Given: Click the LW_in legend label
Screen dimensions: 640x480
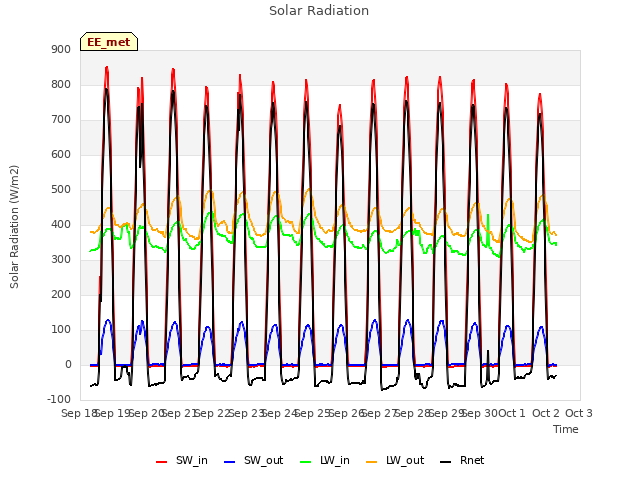Looking at the screenshot, I should [335, 460].
